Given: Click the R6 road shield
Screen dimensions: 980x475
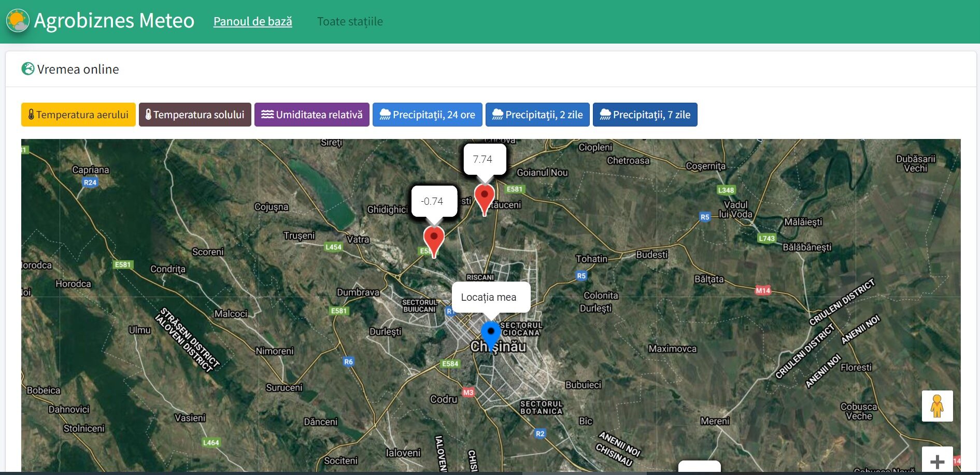Looking at the screenshot, I should (x=348, y=362).
